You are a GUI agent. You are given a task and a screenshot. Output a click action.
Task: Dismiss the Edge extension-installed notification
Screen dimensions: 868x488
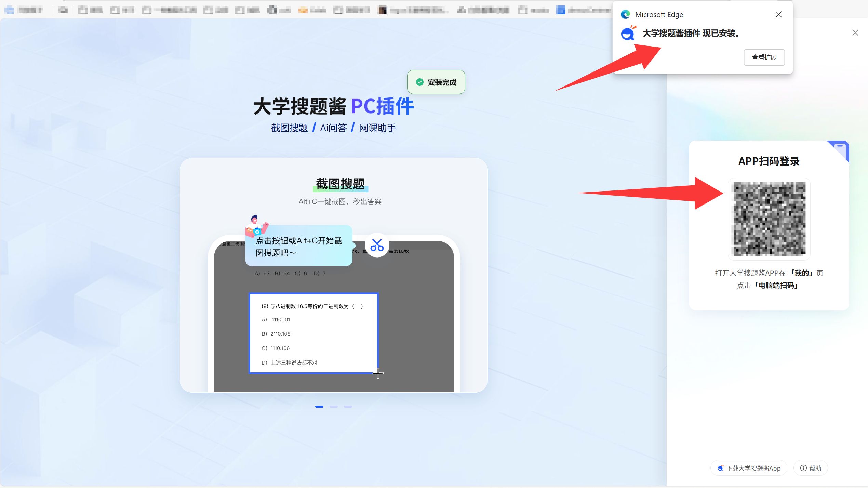[x=778, y=14]
